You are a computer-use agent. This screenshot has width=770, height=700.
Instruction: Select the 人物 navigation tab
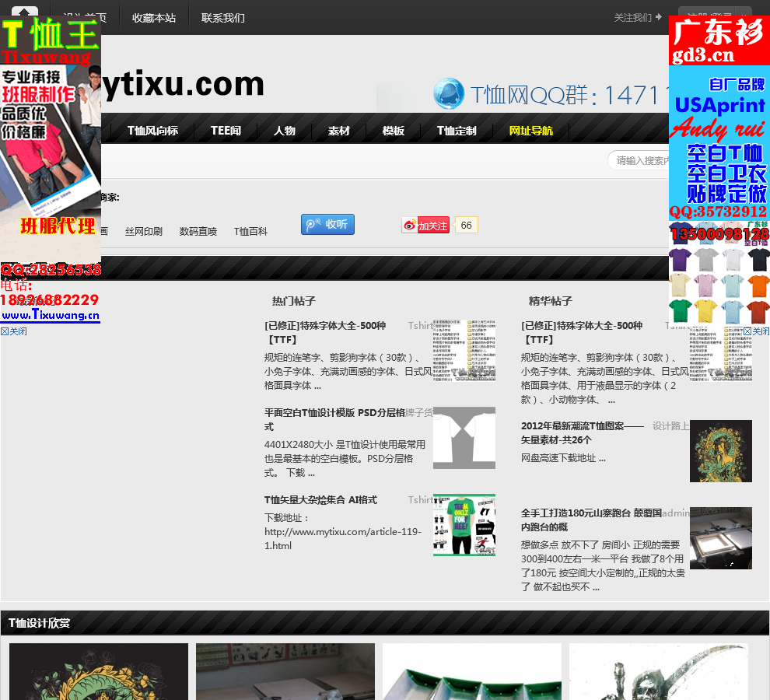pos(285,131)
